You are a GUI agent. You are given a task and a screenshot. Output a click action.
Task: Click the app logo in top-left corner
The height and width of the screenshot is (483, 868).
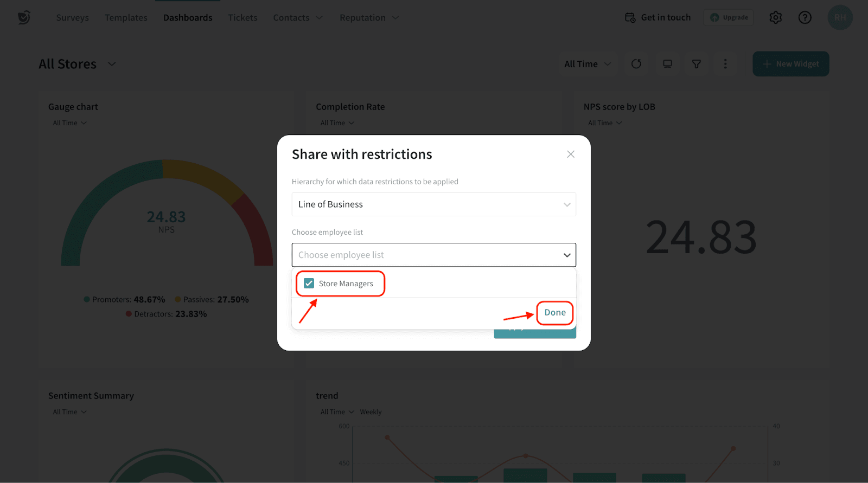[x=24, y=17]
